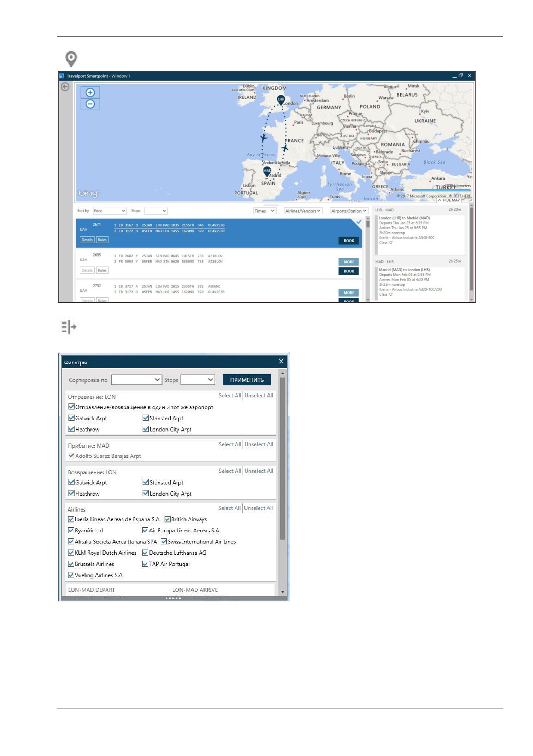
Task: Restore the Travelport Smartpoint window size
Action: (461, 75)
